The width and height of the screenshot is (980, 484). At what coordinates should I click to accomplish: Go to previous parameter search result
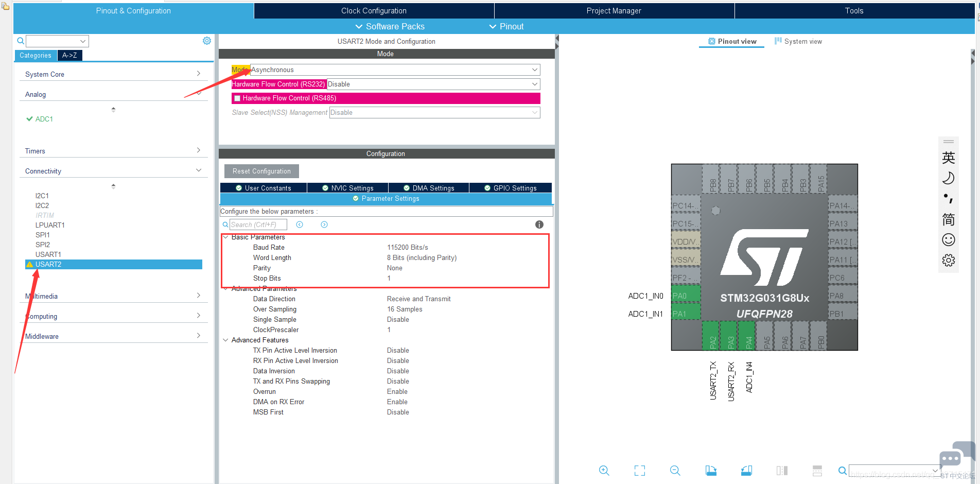tap(300, 224)
